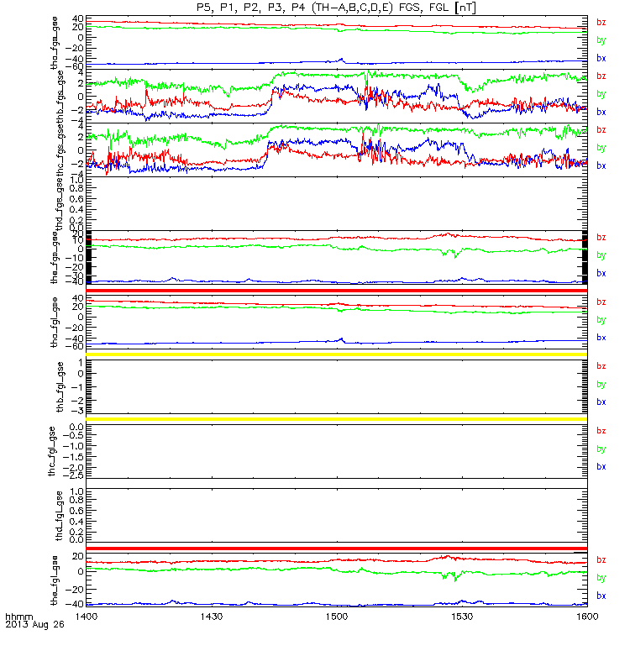Select bz legend of empty thb_fgl panel
The image size is (630, 672).
click(601, 366)
